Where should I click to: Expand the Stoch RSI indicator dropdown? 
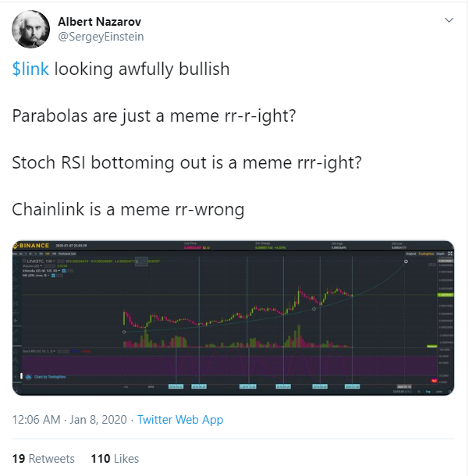point(55,351)
